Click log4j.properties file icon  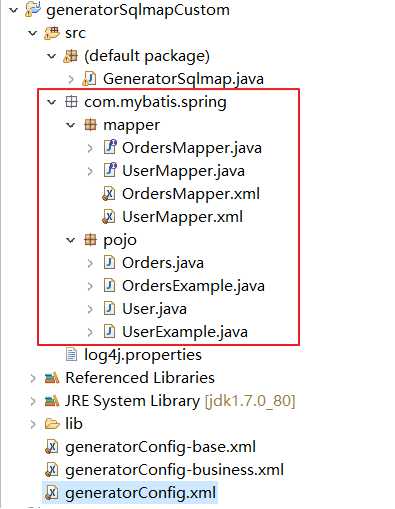pyautogui.click(x=71, y=355)
